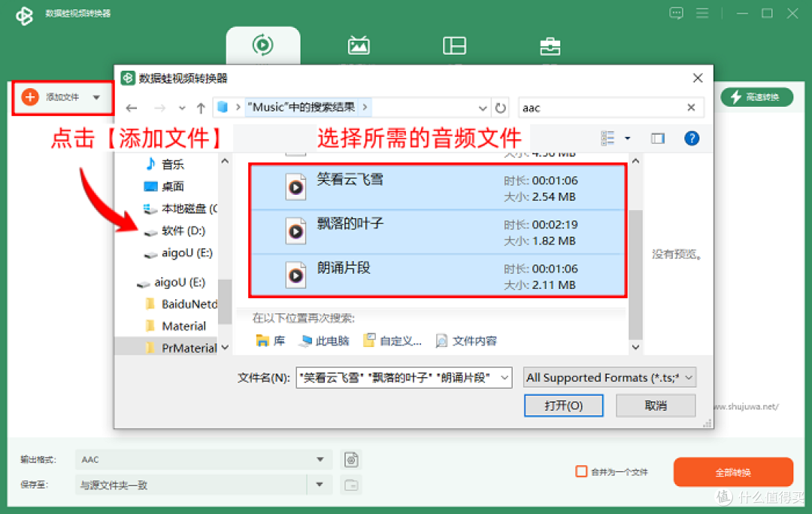Viewport: 812px width, 514px height.
Task: Open the toolbox tab icon
Action: click(x=550, y=46)
